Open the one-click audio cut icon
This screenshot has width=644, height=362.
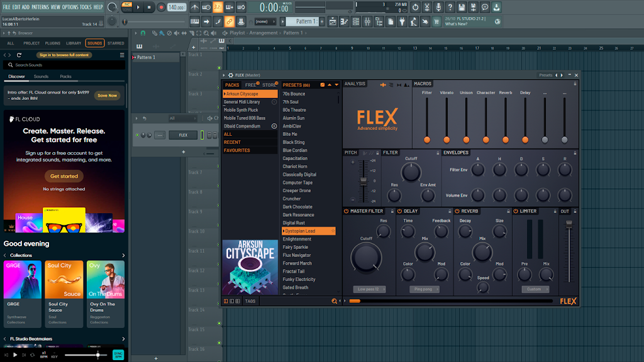(427, 7)
